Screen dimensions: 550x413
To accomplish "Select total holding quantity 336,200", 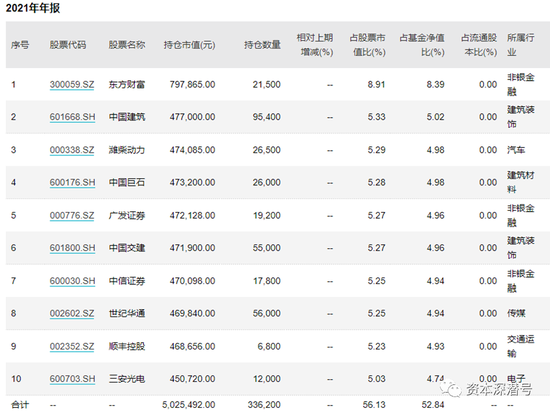I will tap(264, 405).
